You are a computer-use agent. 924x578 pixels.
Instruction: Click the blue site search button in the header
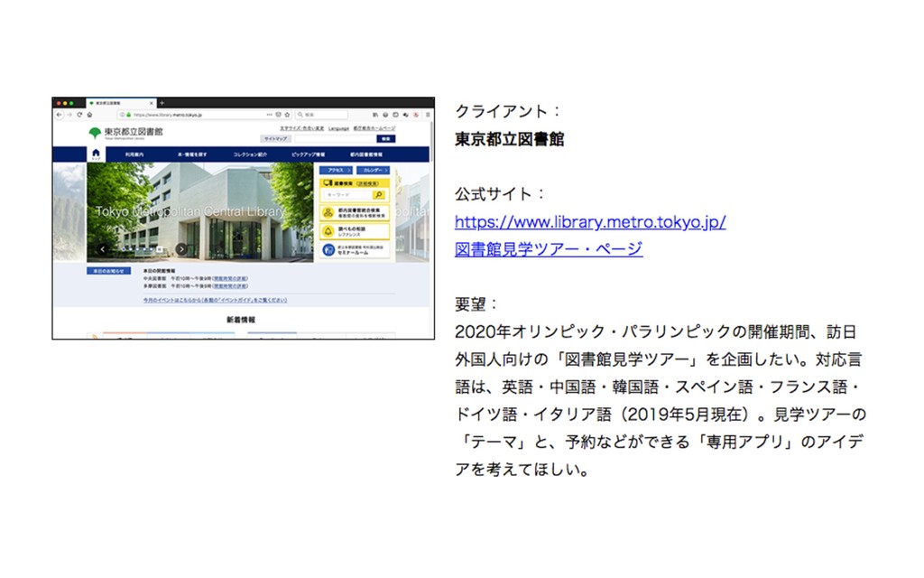(386, 138)
